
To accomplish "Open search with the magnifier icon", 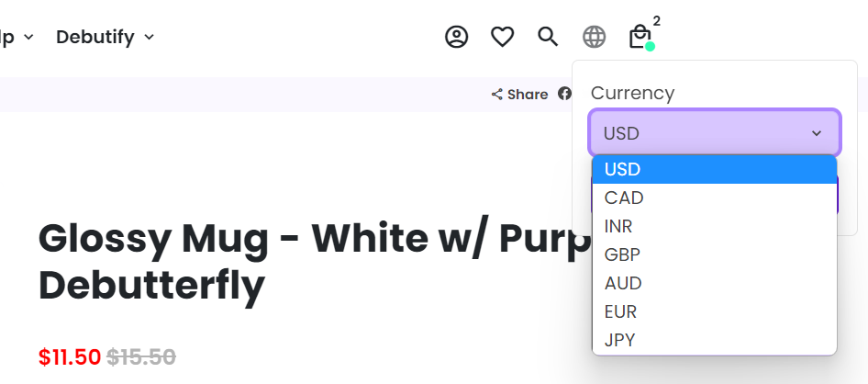I will coord(548,37).
